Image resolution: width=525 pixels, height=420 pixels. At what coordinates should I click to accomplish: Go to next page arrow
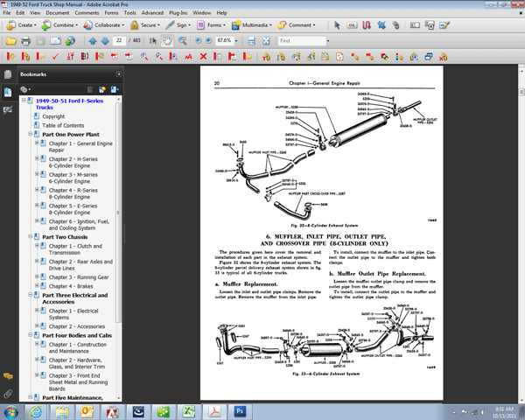[105, 41]
